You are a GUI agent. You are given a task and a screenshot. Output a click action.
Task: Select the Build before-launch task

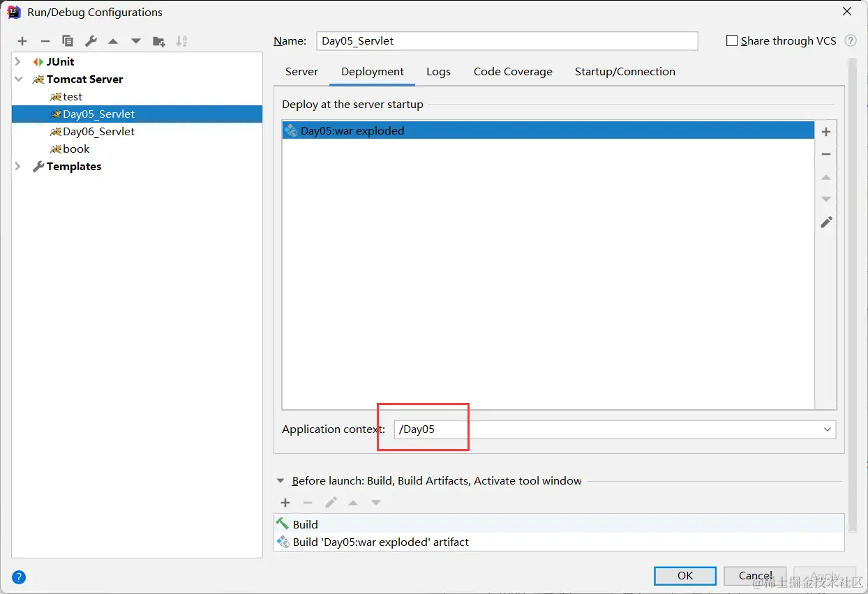559,524
